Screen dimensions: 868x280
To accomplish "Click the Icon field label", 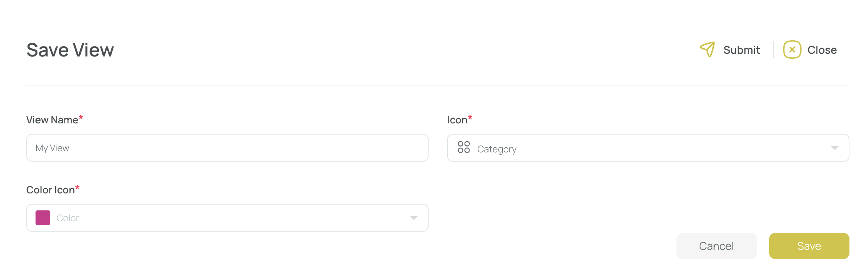I will [457, 120].
